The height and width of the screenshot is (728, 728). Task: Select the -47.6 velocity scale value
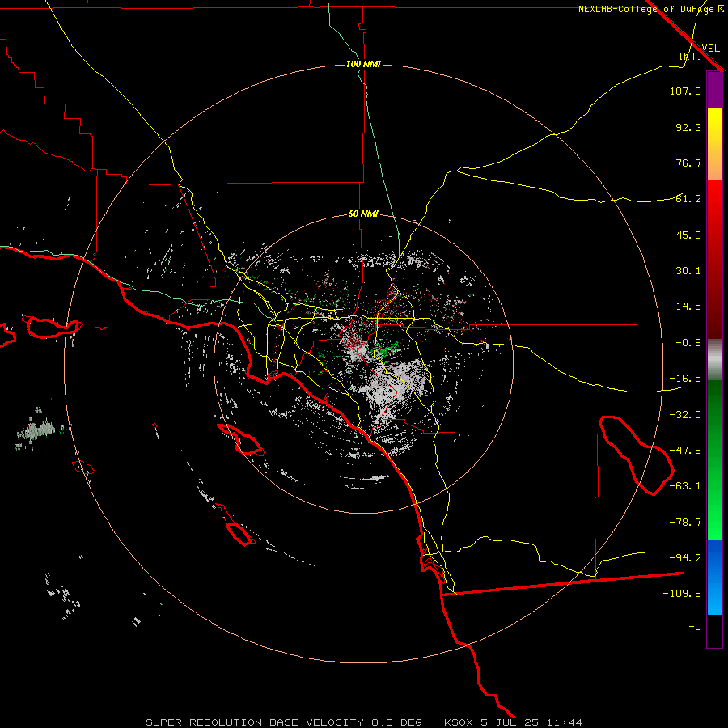[x=685, y=451]
